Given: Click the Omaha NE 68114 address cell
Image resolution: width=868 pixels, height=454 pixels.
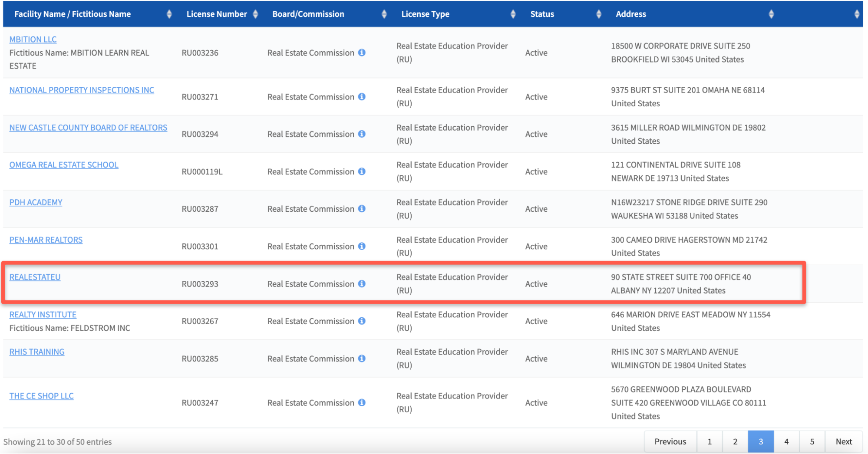Looking at the screenshot, I should point(688,96).
